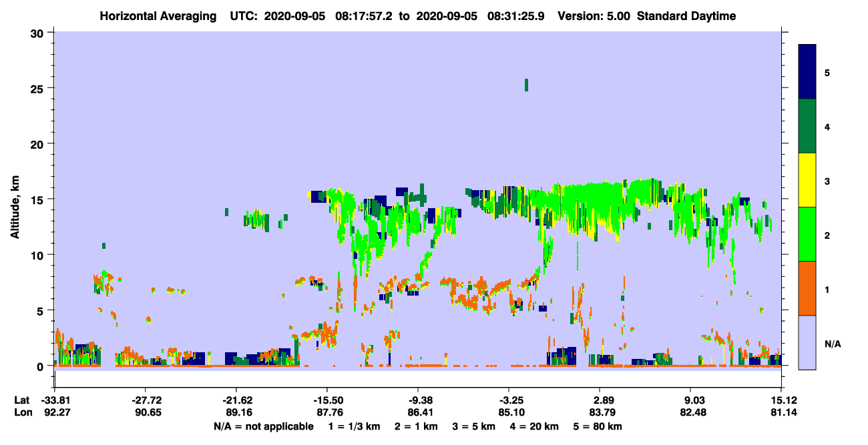Click legend text '1 = 1/3 km'

(353, 426)
